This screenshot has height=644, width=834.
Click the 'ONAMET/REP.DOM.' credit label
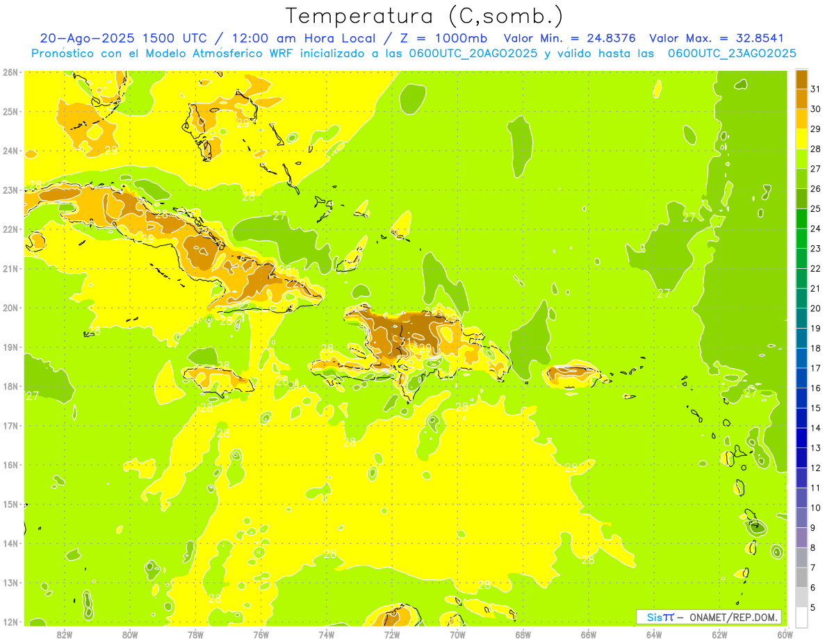coord(734,617)
